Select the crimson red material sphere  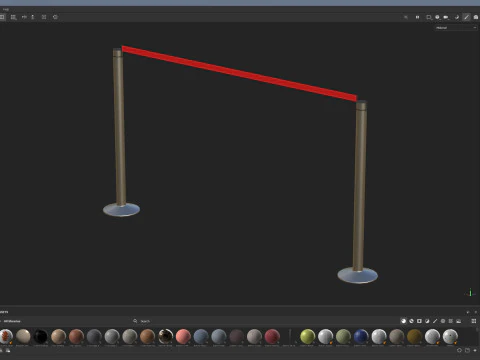point(272,336)
